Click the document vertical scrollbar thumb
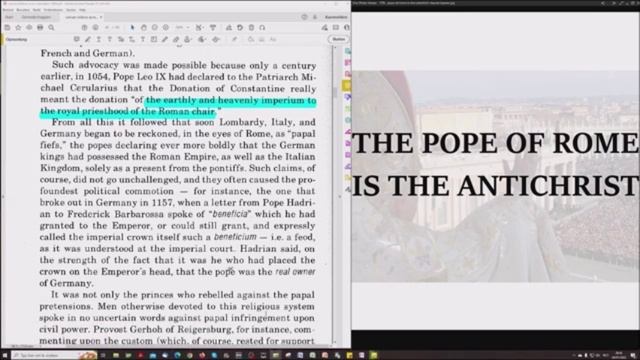This screenshot has height=360, width=640. [335, 92]
